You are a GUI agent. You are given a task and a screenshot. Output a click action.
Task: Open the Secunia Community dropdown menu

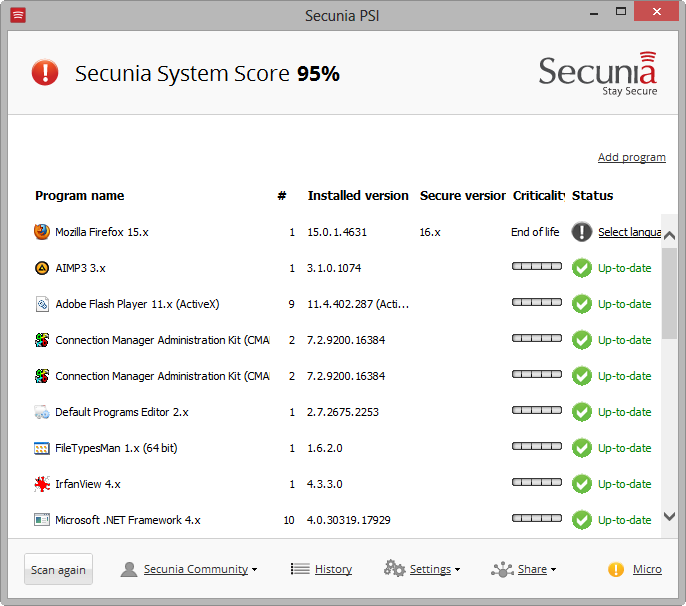(x=200, y=569)
